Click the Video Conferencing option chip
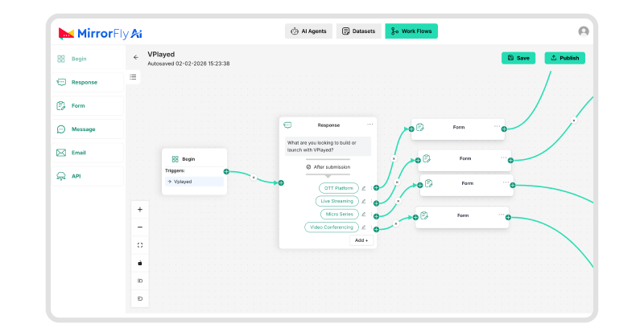This screenshot has width=644, height=336. 332,227
